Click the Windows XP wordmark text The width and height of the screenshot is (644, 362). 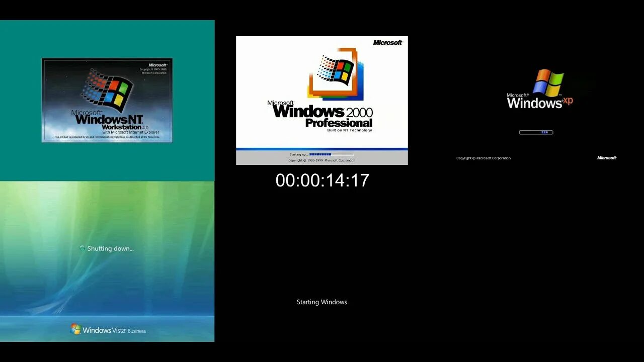[x=540, y=103]
